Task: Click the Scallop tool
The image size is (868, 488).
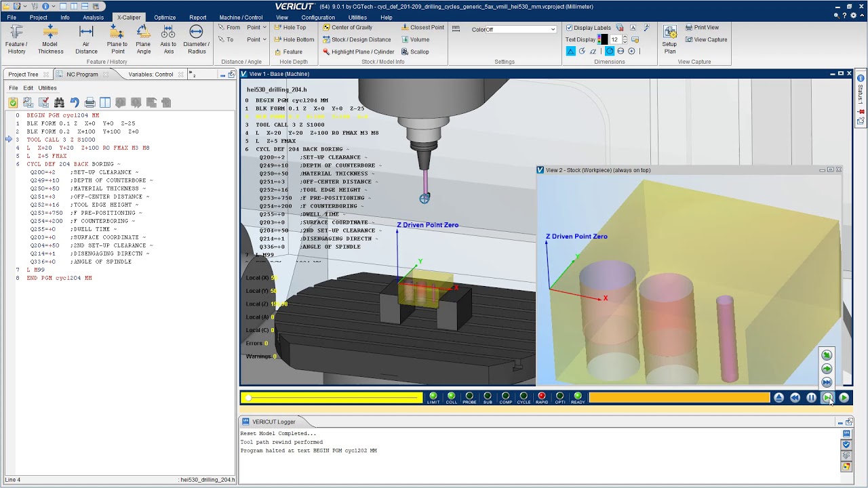Action: (414, 52)
